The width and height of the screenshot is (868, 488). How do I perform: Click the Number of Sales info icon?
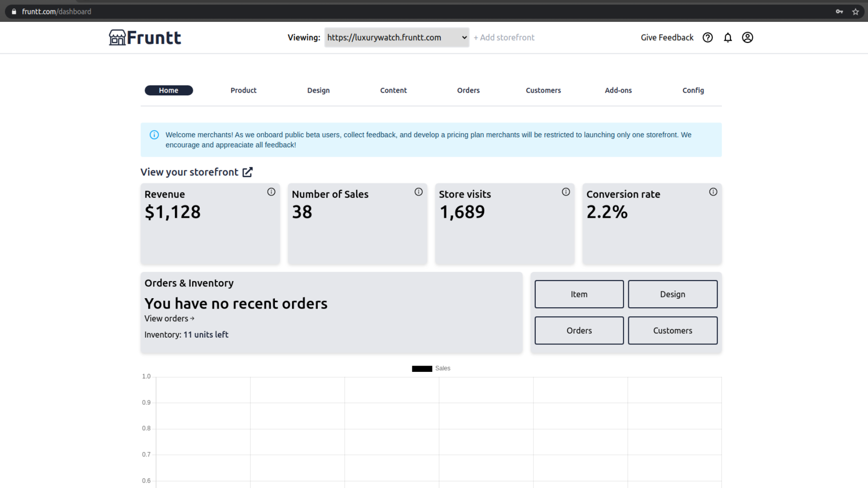click(419, 192)
